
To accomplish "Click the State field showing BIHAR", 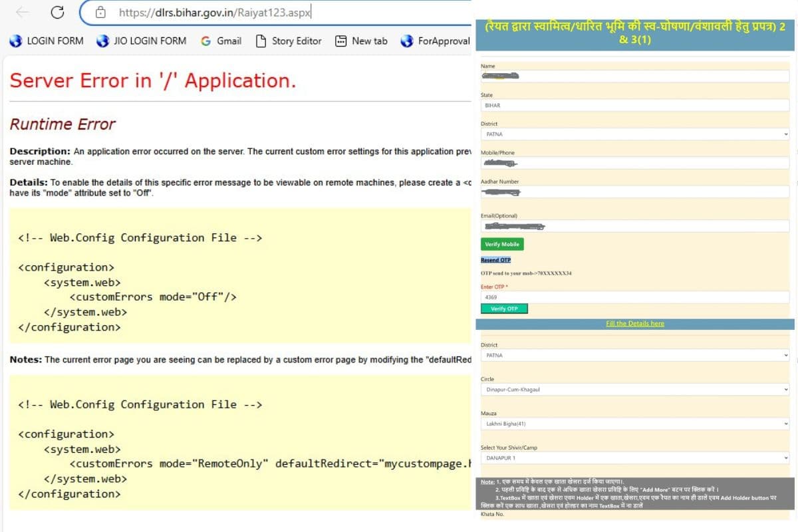I will tap(634, 105).
